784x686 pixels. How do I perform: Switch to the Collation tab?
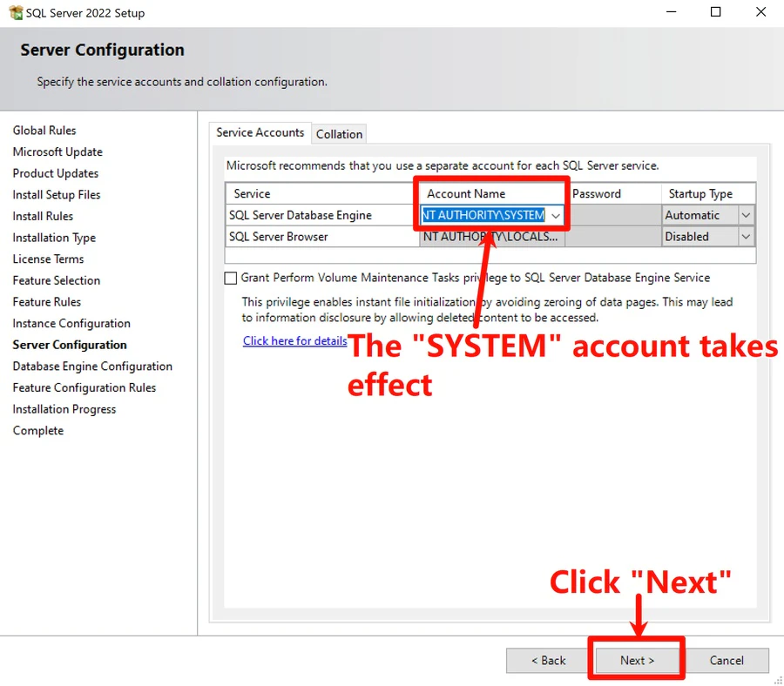(x=339, y=134)
